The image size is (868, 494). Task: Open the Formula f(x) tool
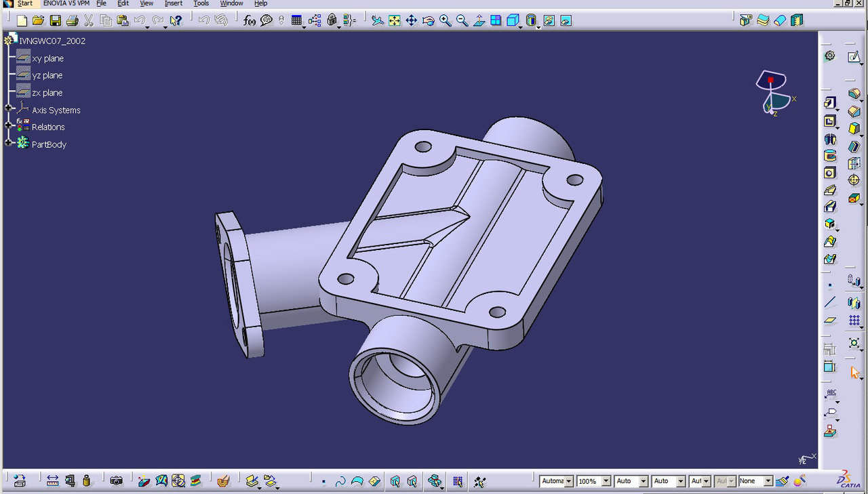click(250, 20)
